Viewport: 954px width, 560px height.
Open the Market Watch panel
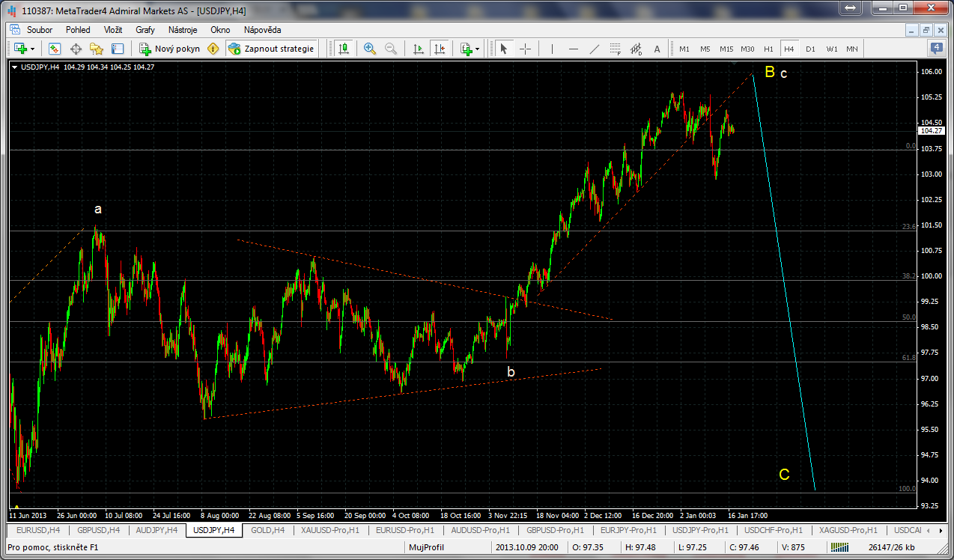[55, 49]
